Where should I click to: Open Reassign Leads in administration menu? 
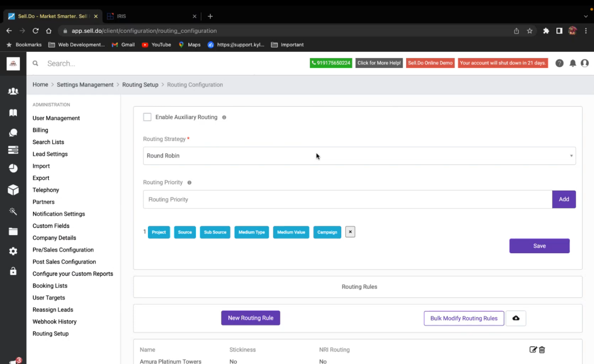click(x=52, y=310)
